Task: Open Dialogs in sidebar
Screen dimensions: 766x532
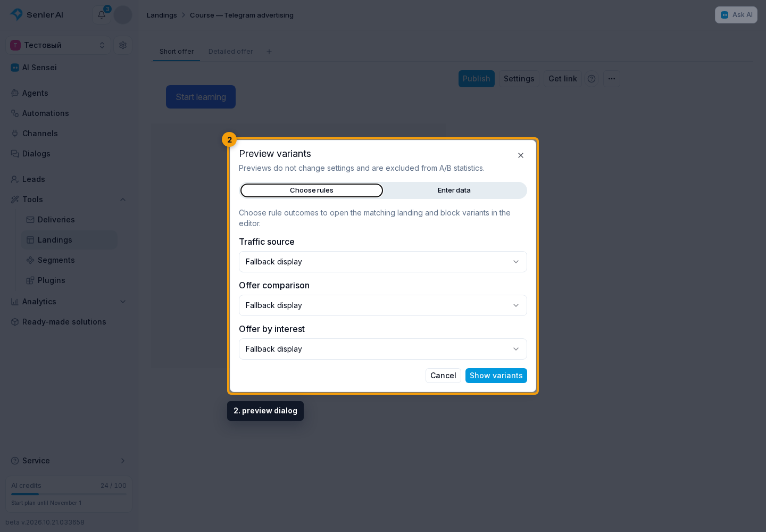Action: pyautogui.click(x=69, y=154)
